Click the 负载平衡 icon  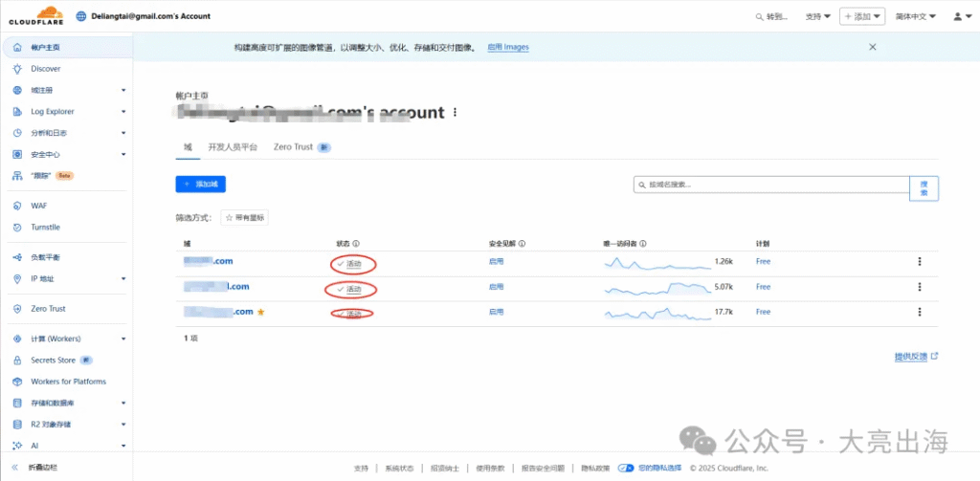point(17,257)
